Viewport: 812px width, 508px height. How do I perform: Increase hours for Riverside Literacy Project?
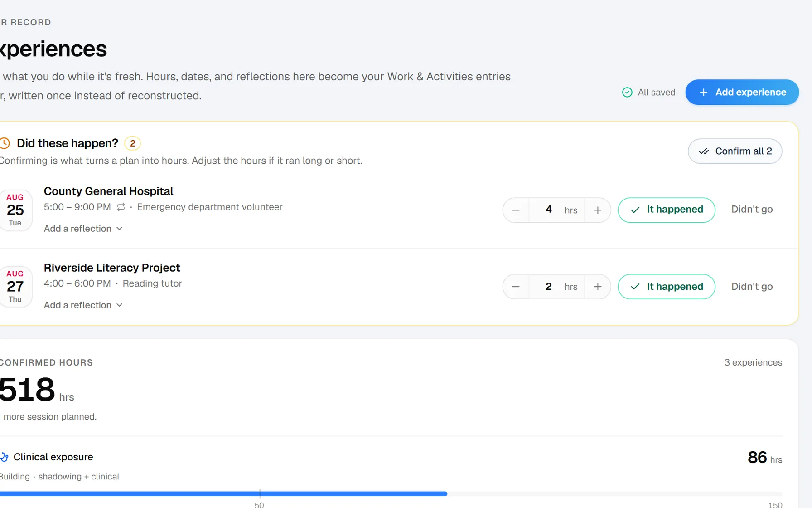coord(598,287)
